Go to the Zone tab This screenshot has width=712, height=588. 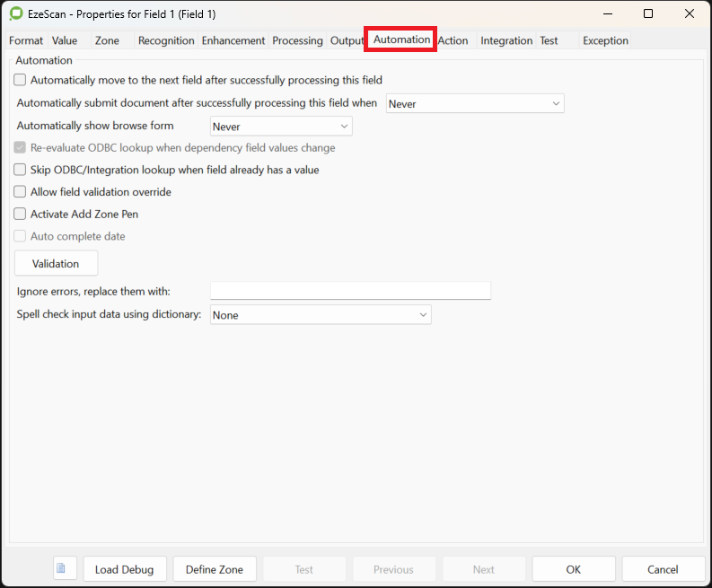(107, 40)
